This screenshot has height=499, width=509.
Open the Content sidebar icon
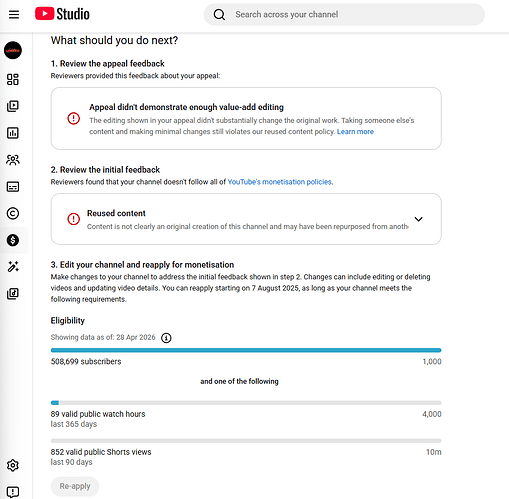click(x=13, y=106)
